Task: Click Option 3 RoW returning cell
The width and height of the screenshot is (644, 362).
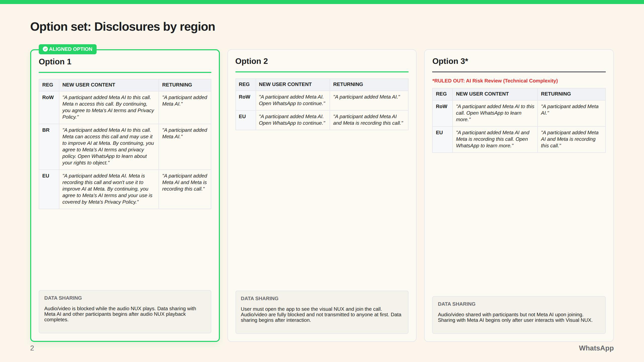Action: [571, 113]
